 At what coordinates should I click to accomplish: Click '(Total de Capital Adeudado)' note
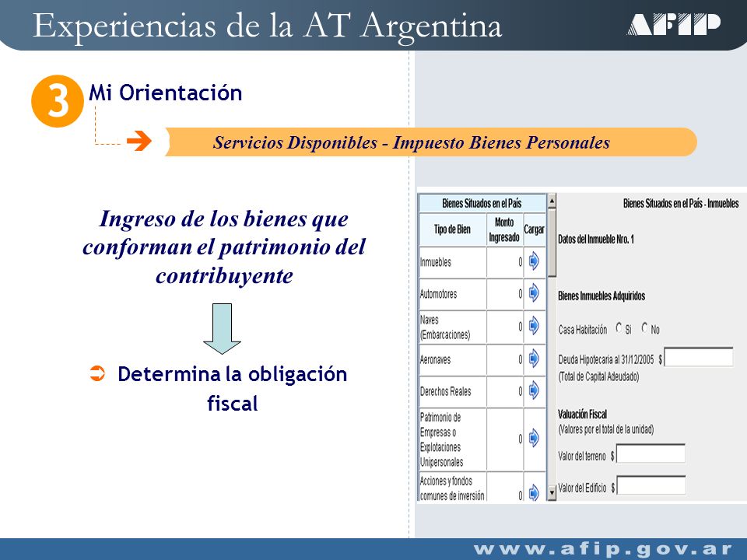(x=598, y=376)
